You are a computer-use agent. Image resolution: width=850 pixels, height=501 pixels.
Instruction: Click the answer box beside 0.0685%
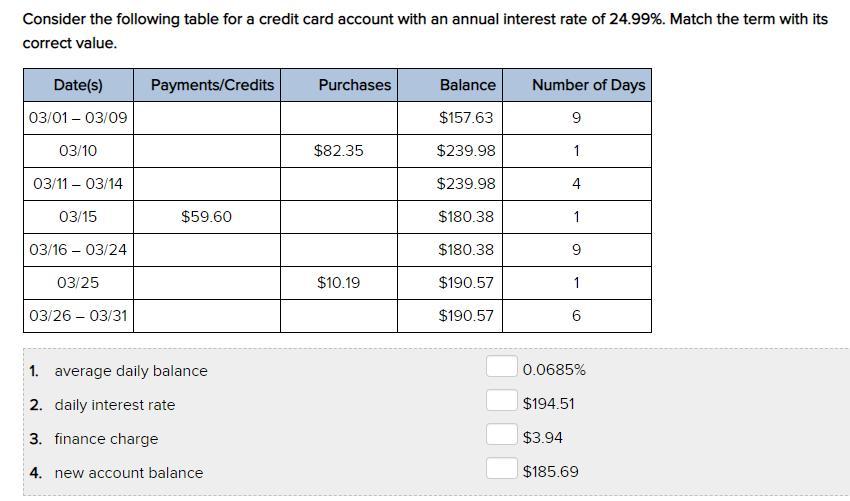(501, 368)
